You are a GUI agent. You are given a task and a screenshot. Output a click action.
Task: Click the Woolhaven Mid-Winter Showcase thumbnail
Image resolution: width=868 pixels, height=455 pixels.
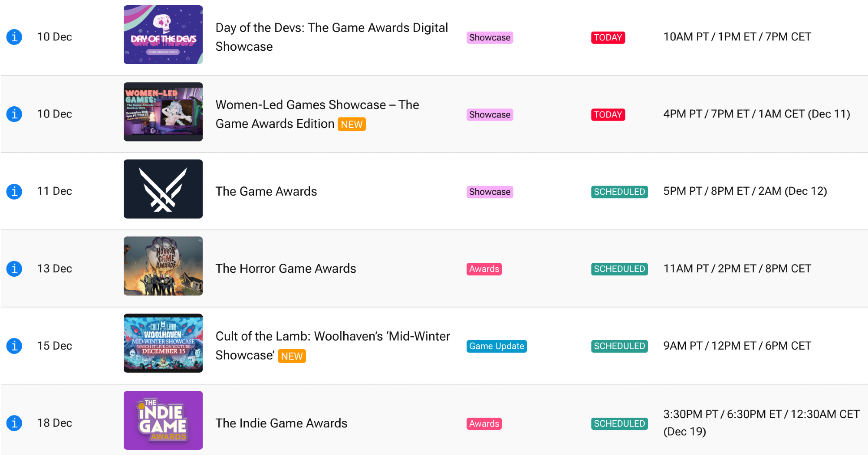[x=163, y=343]
